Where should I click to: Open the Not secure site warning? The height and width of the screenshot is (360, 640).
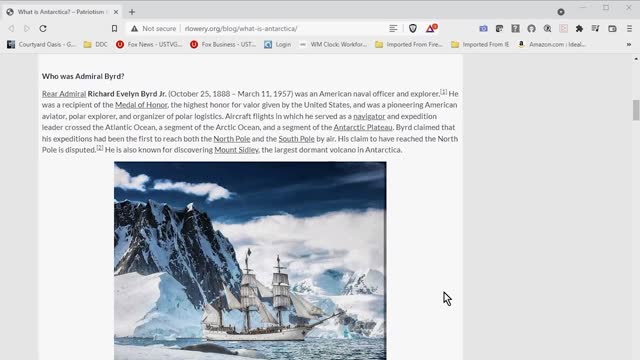point(153,29)
